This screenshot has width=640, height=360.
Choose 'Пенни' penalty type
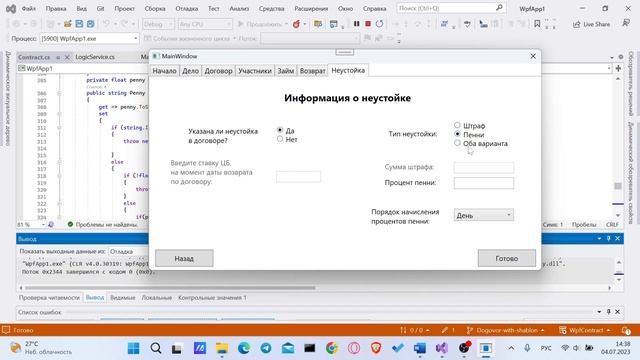point(457,134)
